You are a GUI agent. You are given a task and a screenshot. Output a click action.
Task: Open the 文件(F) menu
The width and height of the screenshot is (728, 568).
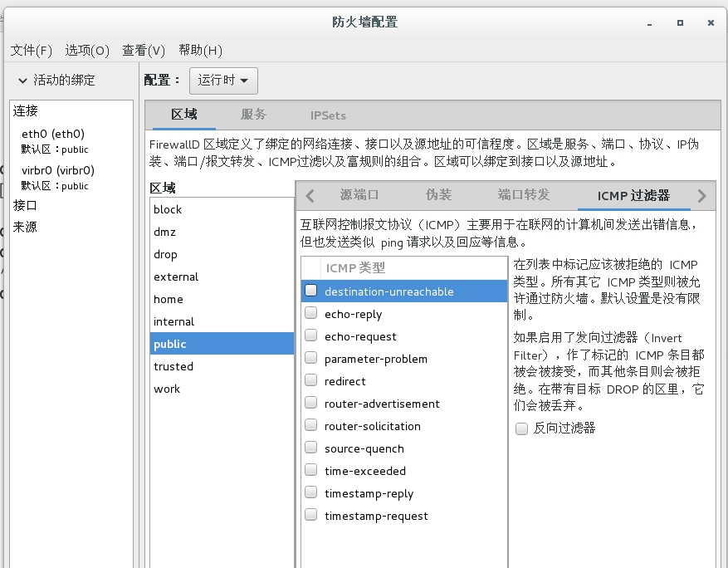[31, 50]
